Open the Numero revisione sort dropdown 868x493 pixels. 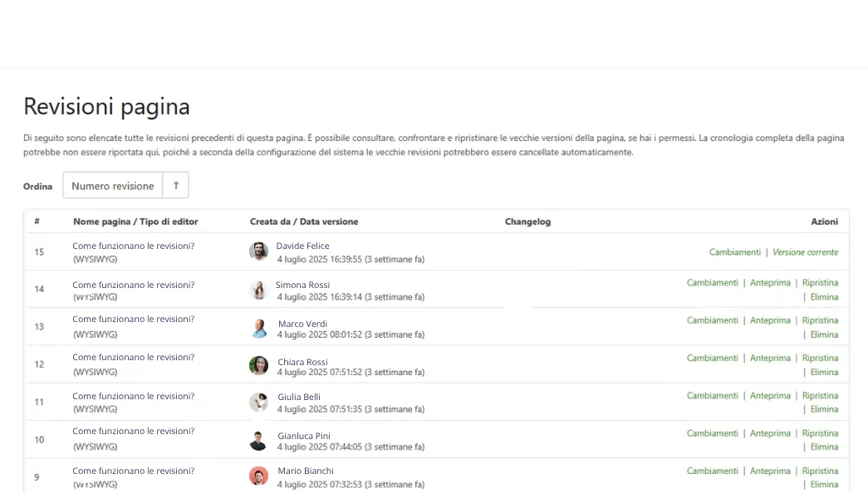pyautogui.click(x=113, y=186)
